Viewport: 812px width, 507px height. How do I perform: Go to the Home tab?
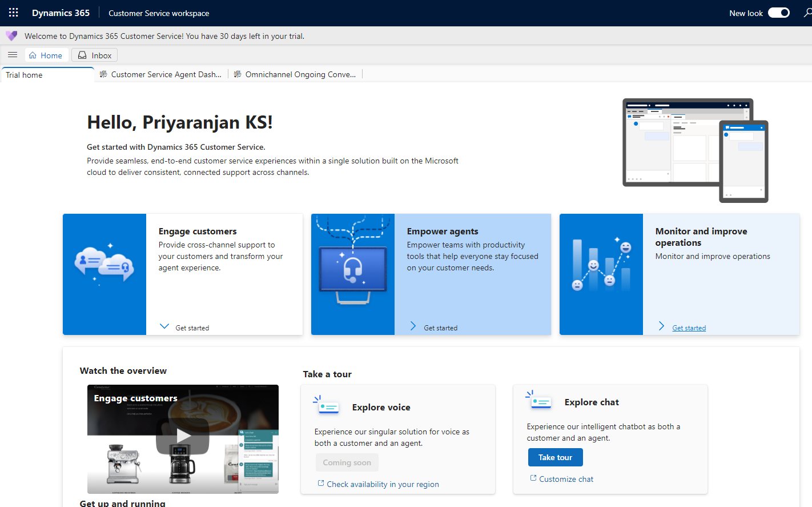(x=46, y=55)
